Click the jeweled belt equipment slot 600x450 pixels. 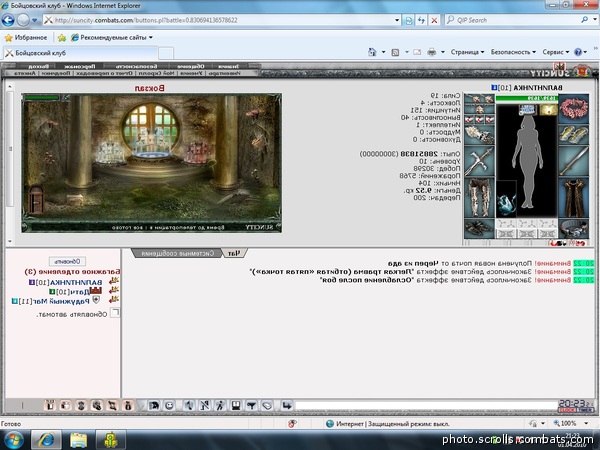tap(574, 228)
